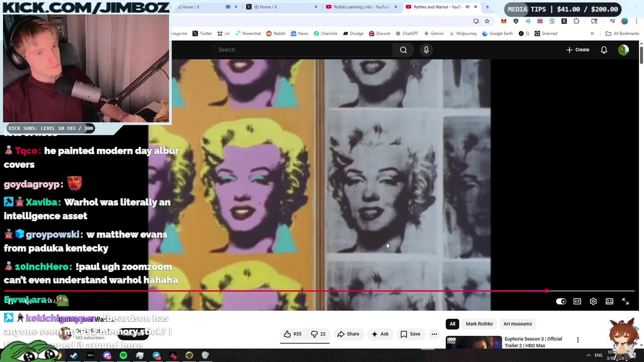
Task: Open the Powerchat bookmark
Action: click(x=247, y=34)
